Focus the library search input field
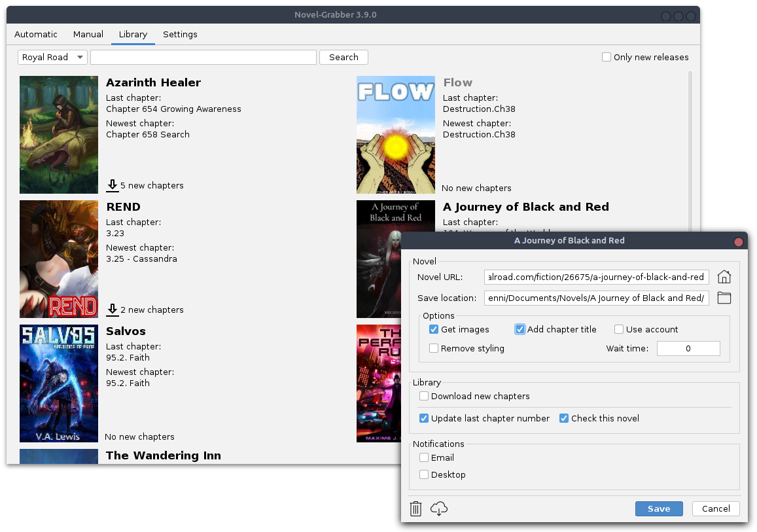757x532 pixels. coord(203,57)
